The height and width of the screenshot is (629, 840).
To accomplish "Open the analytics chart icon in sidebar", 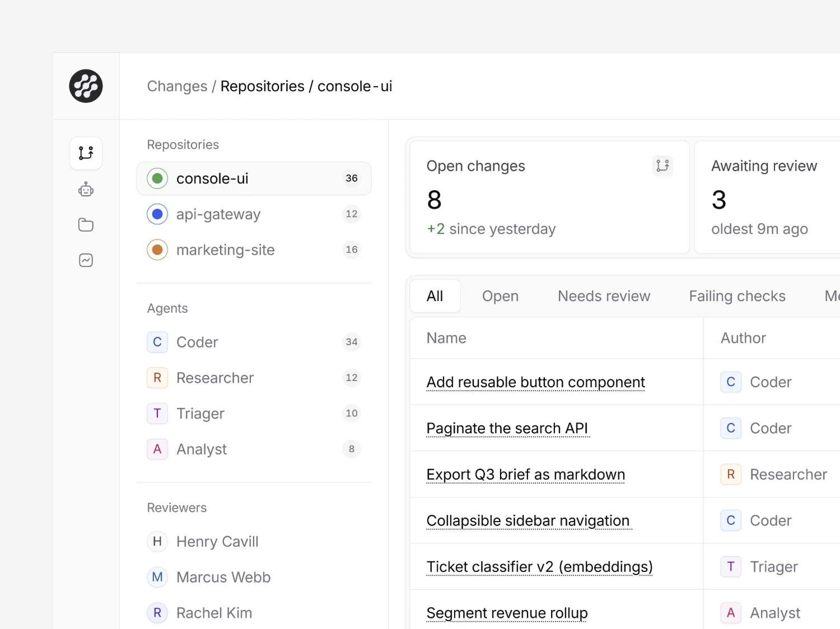I will point(86,260).
